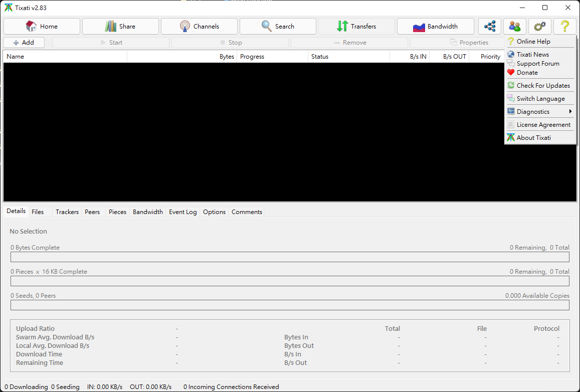Sort by B/s IN column header
Image resolution: width=580 pixels, height=392 pixels.
(410, 57)
